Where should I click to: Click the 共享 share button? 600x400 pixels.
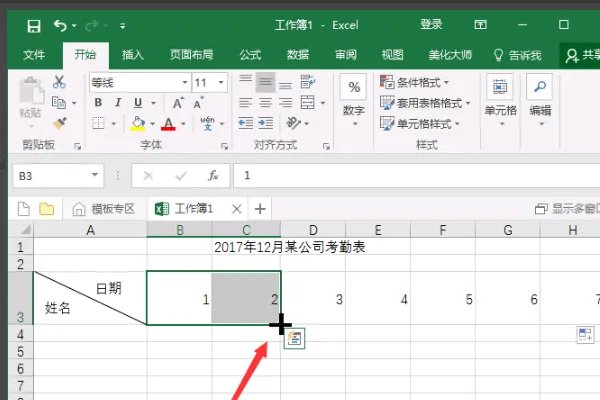(x=582, y=56)
